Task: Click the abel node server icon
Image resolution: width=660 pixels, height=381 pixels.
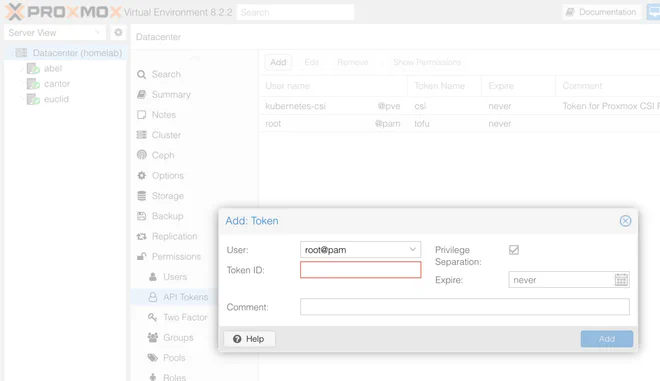Action: tap(33, 68)
